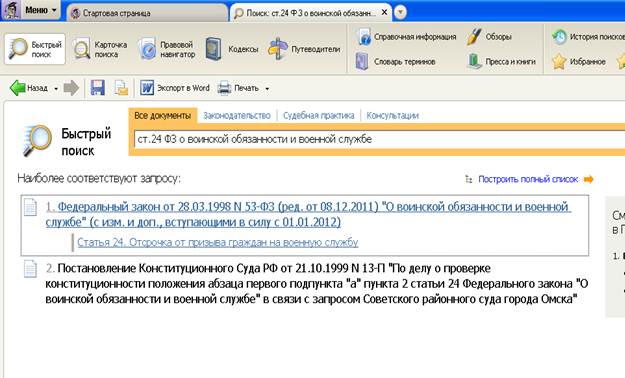The height and width of the screenshot is (378, 625).
Task: Save with floppy disk icon
Action: [x=98, y=88]
